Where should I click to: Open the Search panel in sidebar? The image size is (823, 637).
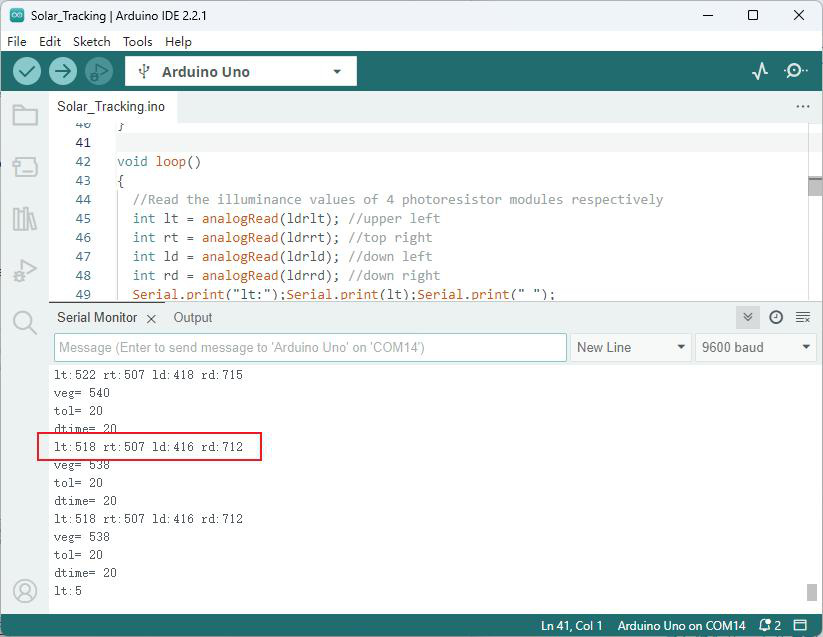point(25,322)
